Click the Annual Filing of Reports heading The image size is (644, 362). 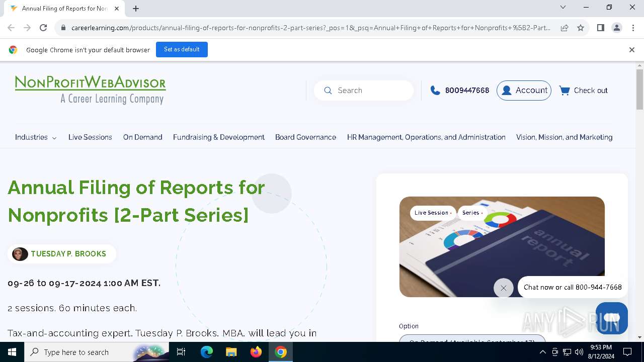click(x=136, y=201)
